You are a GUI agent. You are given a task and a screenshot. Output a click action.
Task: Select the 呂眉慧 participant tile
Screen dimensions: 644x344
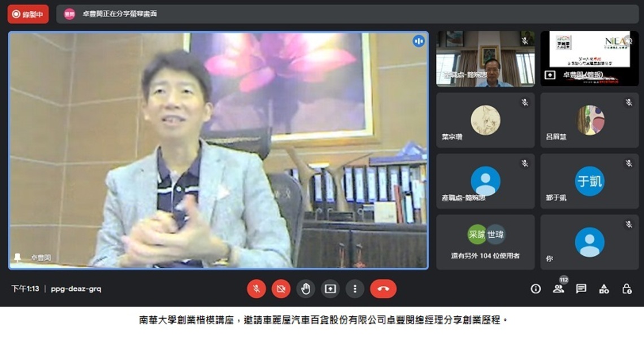(589, 120)
